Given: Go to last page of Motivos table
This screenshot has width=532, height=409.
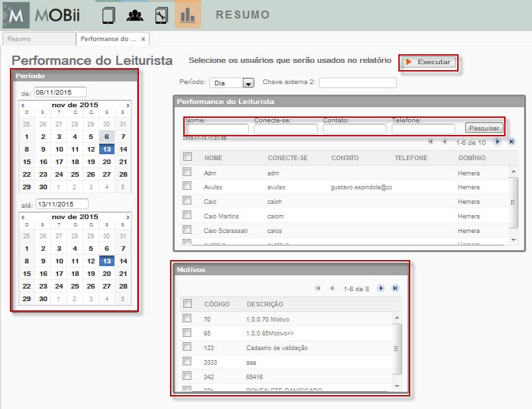Looking at the screenshot, I should 395,288.
